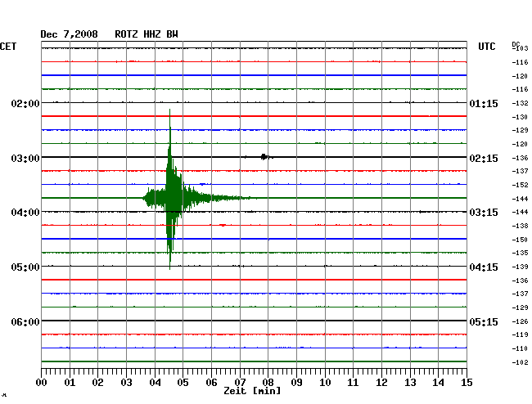Click minute tick label 06
This screenshot has width=532, height=404.
(211, 382)
